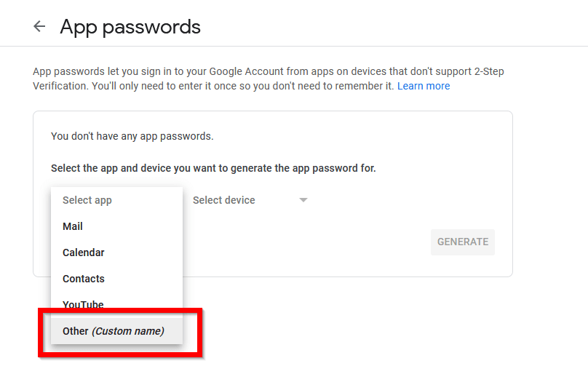
Task: Choose Mail from the app list
Action: [116, 226]
